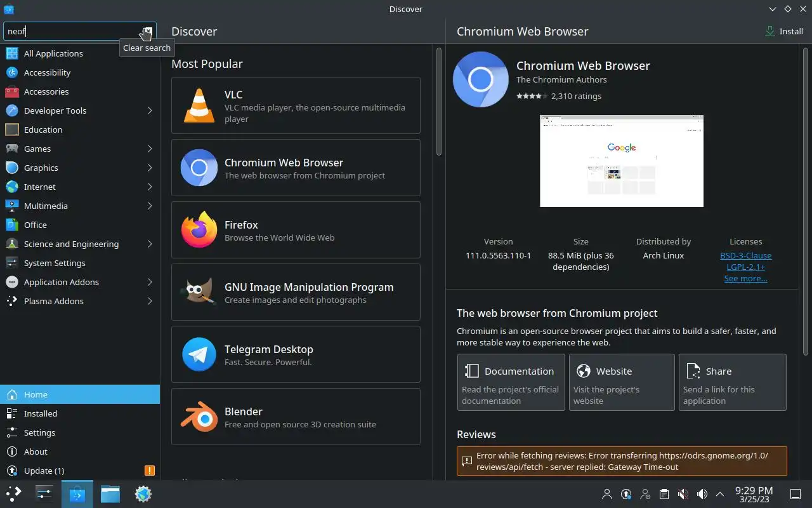The height and width of the screenshot is (508, 812).
Task: Click the app list vertical scrollbar
Action: click(x=438, y=102)
